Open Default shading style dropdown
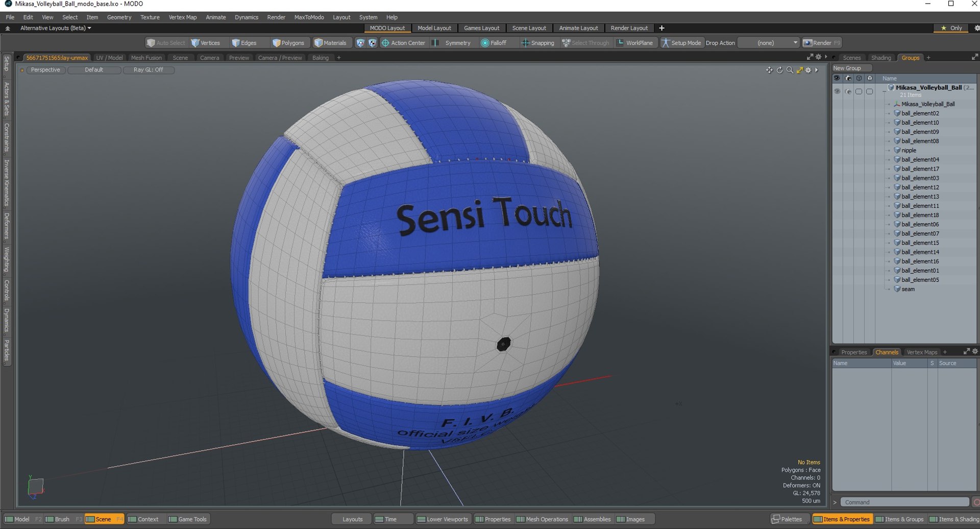This screenshot has width=980, height=529. pyautogui.click(x=94, y=70)
